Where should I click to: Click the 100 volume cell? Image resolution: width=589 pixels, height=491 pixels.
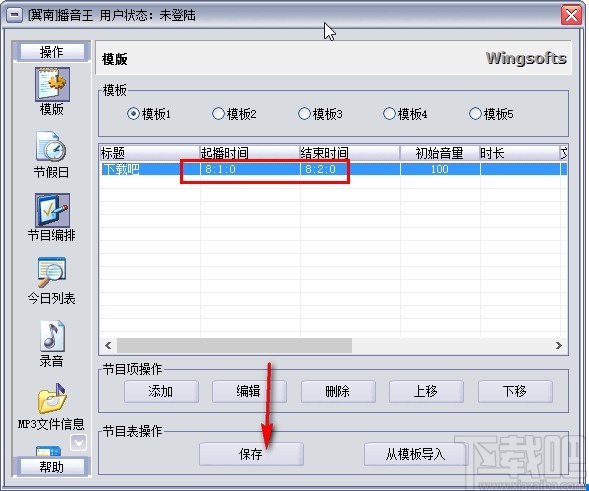pos(440,169)
